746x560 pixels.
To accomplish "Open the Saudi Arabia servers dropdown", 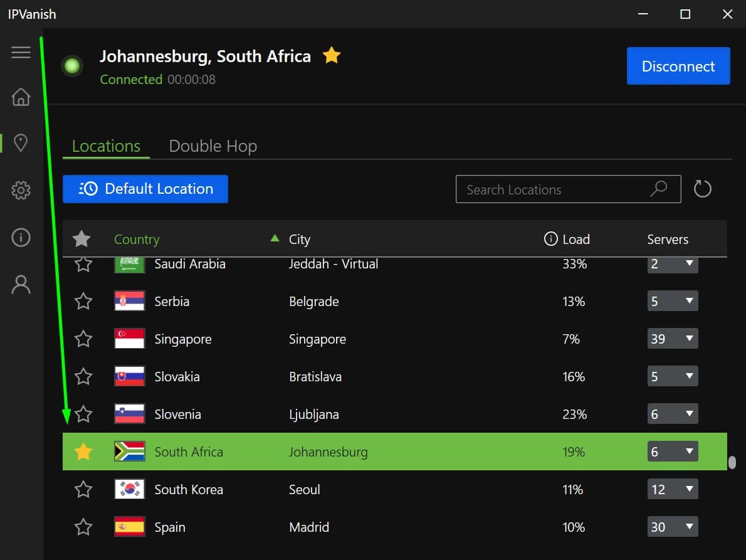I will 673,265.
